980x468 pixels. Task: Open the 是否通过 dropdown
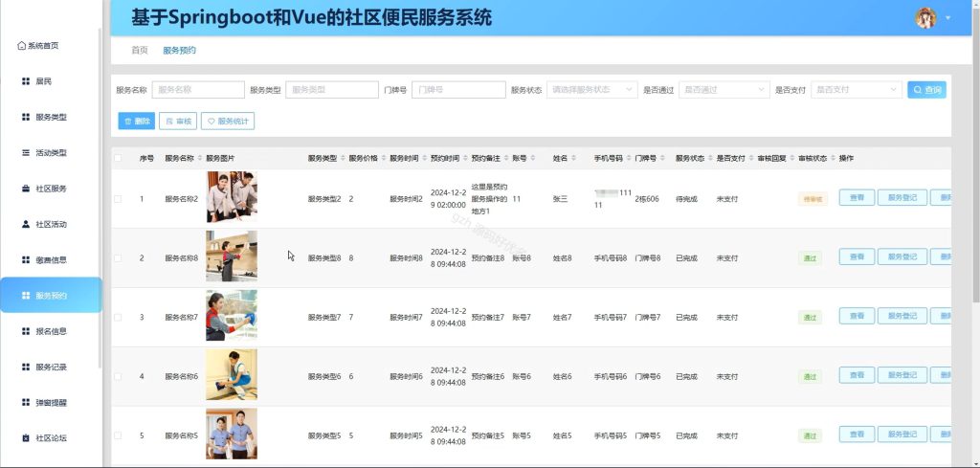point(724,89)
